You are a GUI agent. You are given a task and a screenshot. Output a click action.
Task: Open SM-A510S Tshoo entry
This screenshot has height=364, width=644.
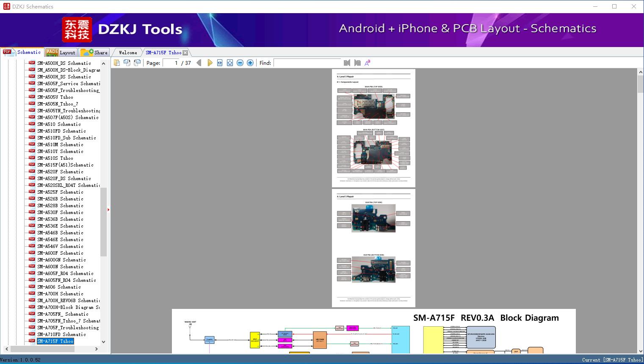(55, 158)
